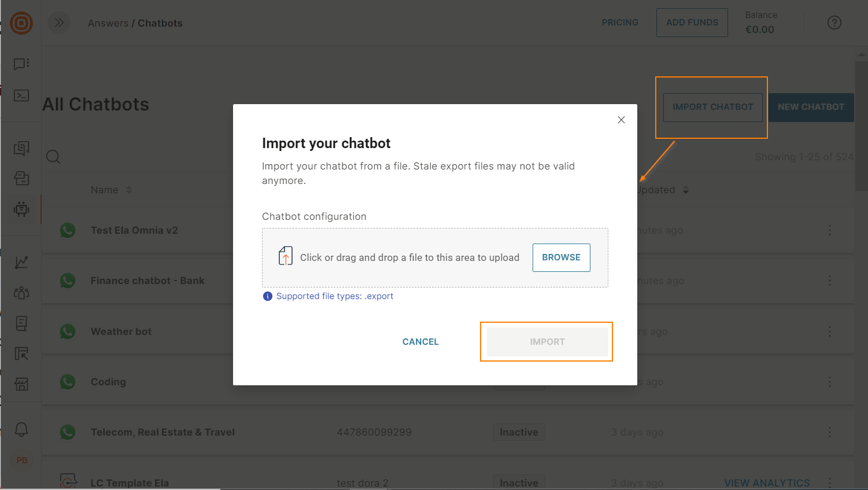Open the Pricing link
The height and width of the screenshot is (490, 868).
(620, 23)
